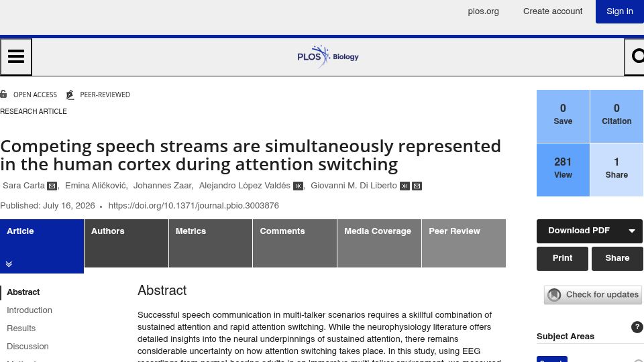
Task: Jump to Discussion section
Action: pos(28,347)
